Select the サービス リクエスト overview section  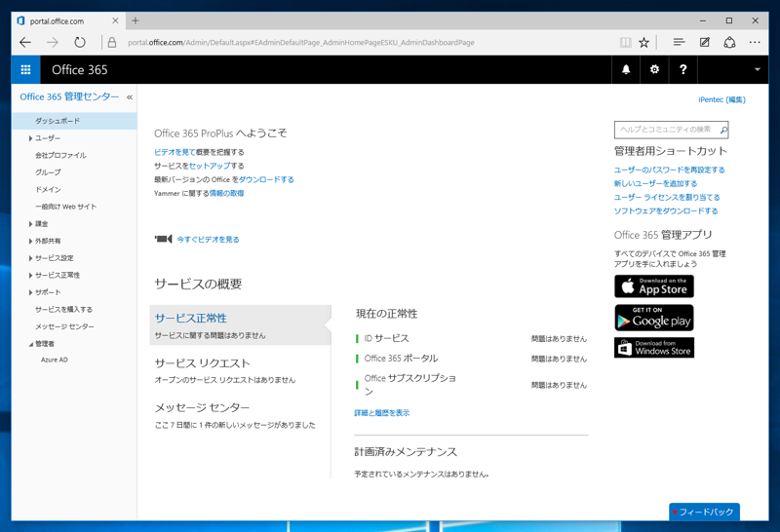point(240,370)
